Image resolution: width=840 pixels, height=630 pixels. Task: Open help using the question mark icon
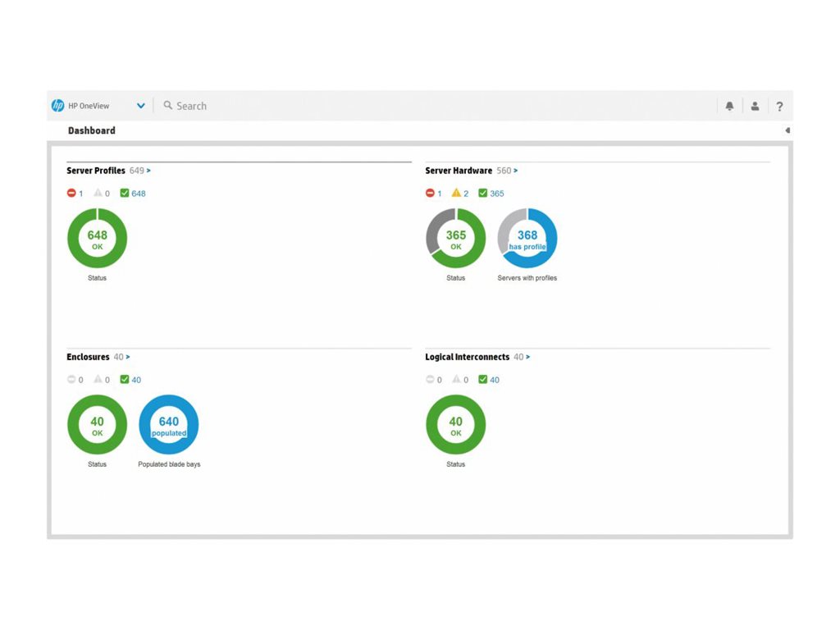click(779, 106)
